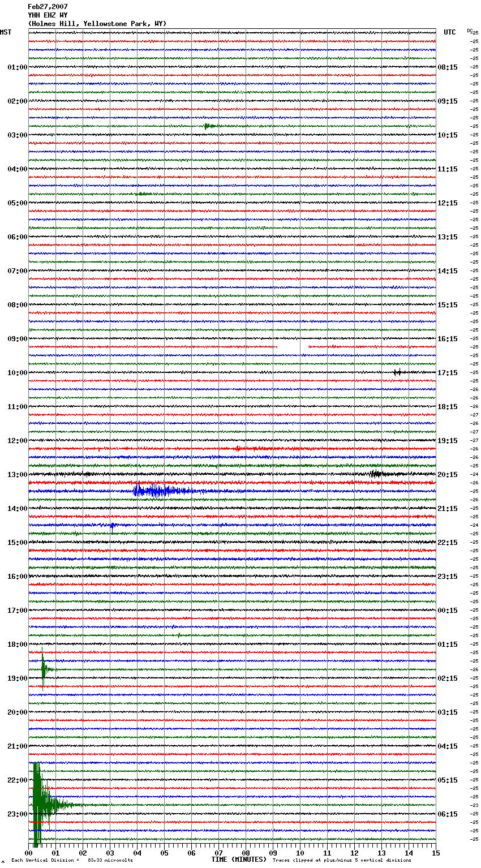Click the 08 minute tick on bottom axis

pos(246,853)
